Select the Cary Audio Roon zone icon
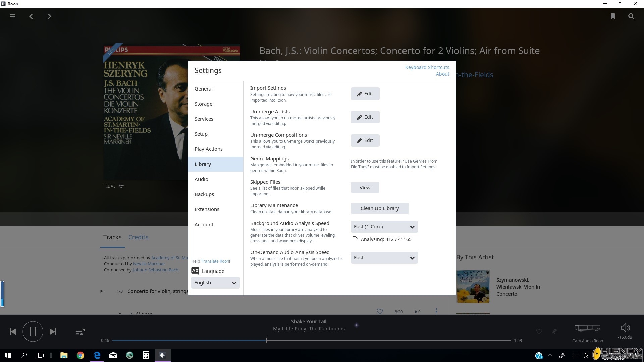 click(x=587, y=328)
